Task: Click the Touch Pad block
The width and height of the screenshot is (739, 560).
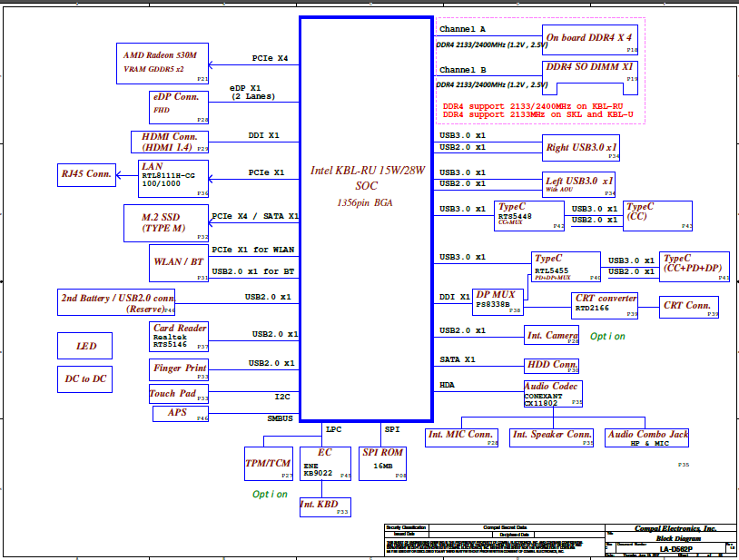Action: click(179, 394)
